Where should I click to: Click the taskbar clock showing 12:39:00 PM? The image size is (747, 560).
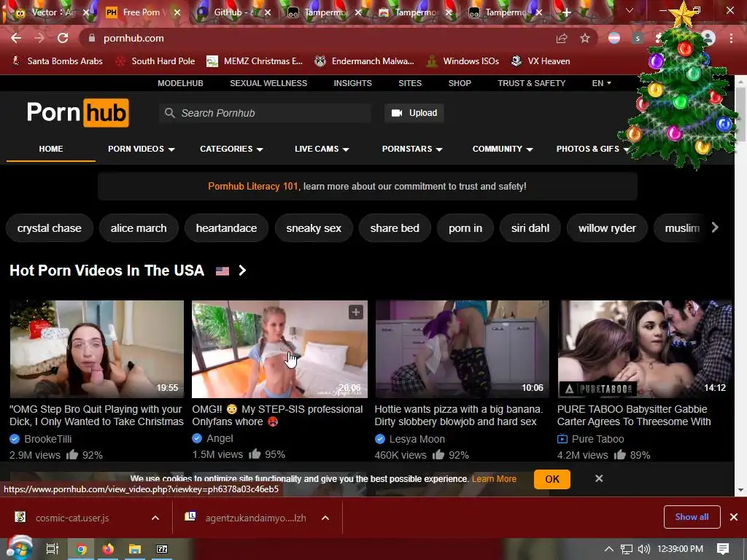coord(681,549)
